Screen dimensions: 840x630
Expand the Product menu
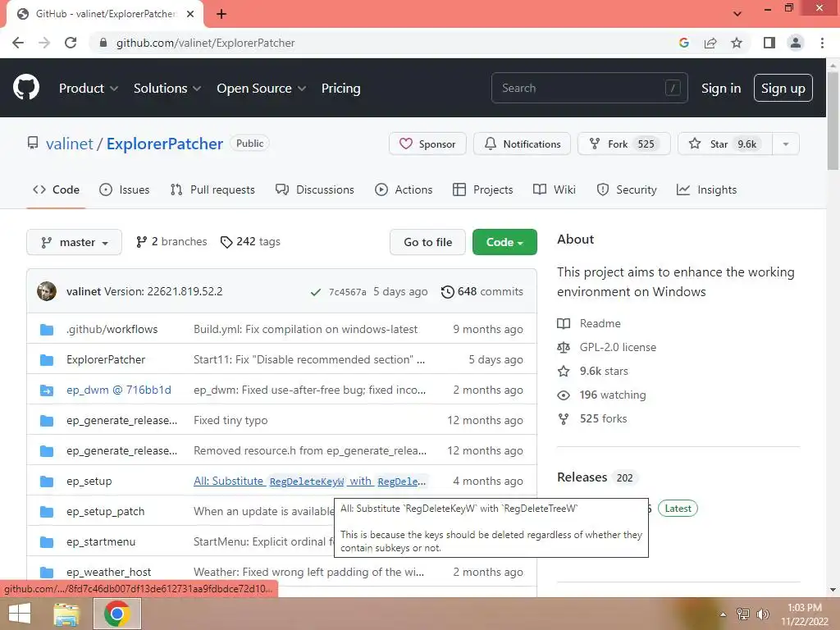pyautogui.click(x=89, y=89)
